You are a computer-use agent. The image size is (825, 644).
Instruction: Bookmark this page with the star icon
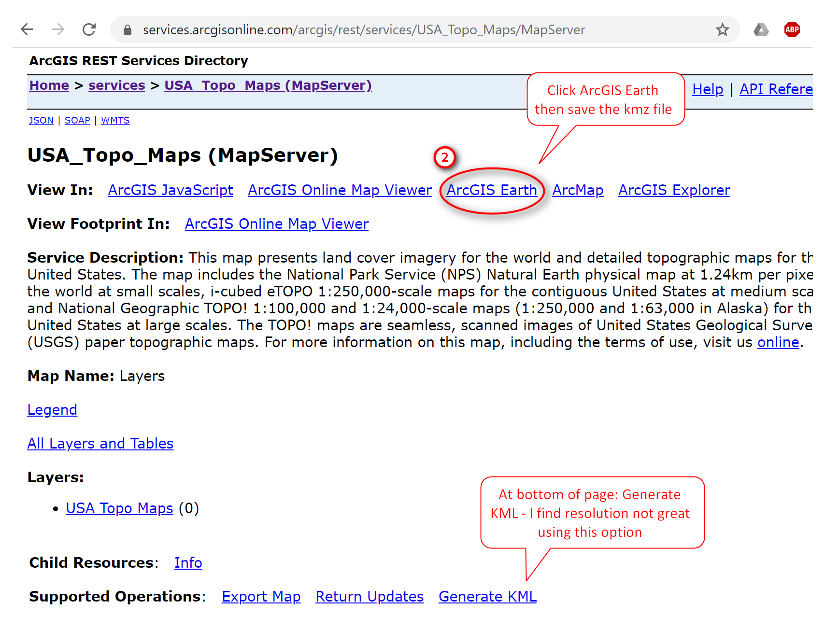(x=723, y=29)
